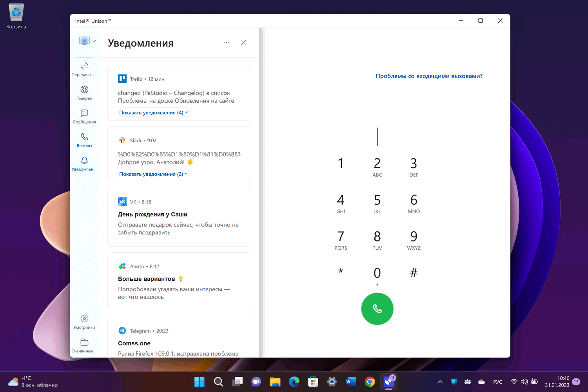Click the VK app icon in notification
588x392 pixels.
click(x=122, y=202)
